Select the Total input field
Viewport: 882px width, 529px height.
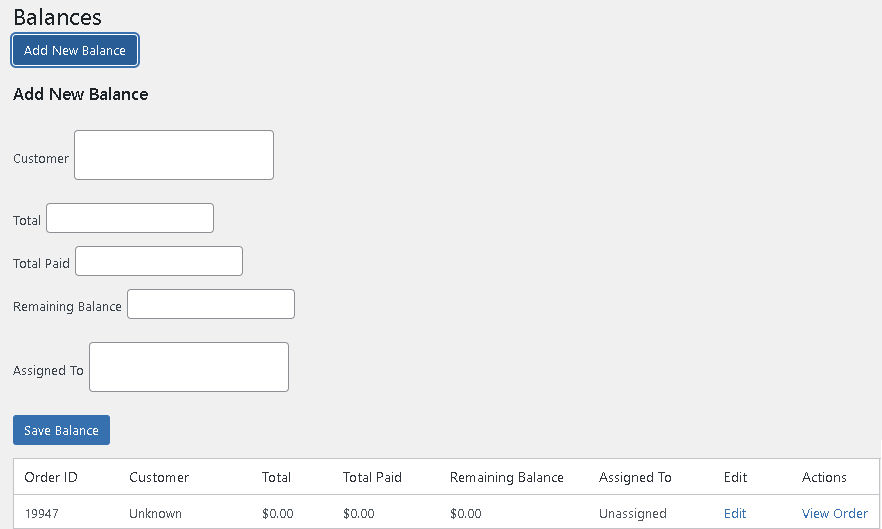(x=130, y=218)
